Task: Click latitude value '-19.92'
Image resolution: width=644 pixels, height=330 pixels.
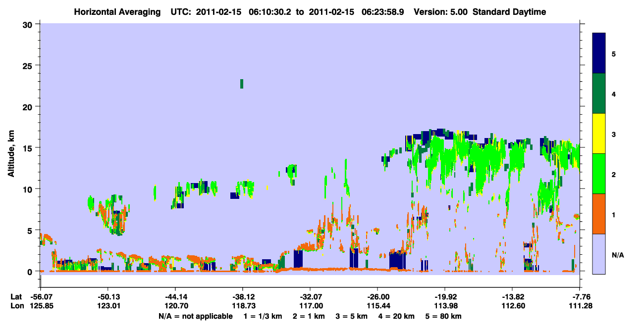Action: coord(445,297)
